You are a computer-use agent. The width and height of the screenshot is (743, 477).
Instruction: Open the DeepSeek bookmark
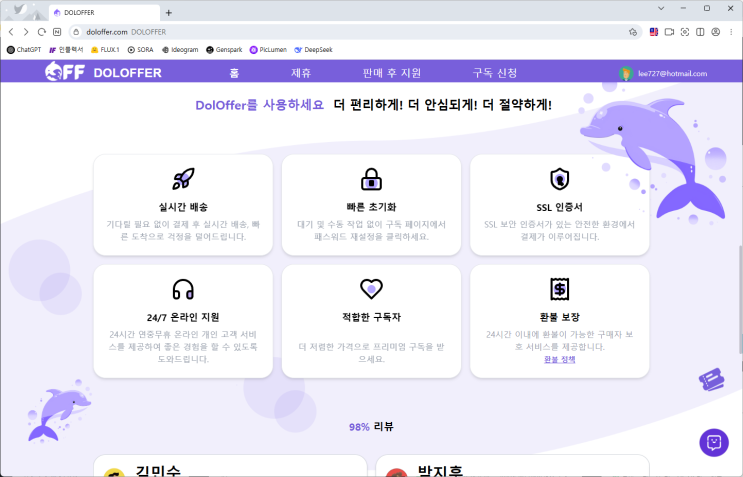[x=313, y=50]
